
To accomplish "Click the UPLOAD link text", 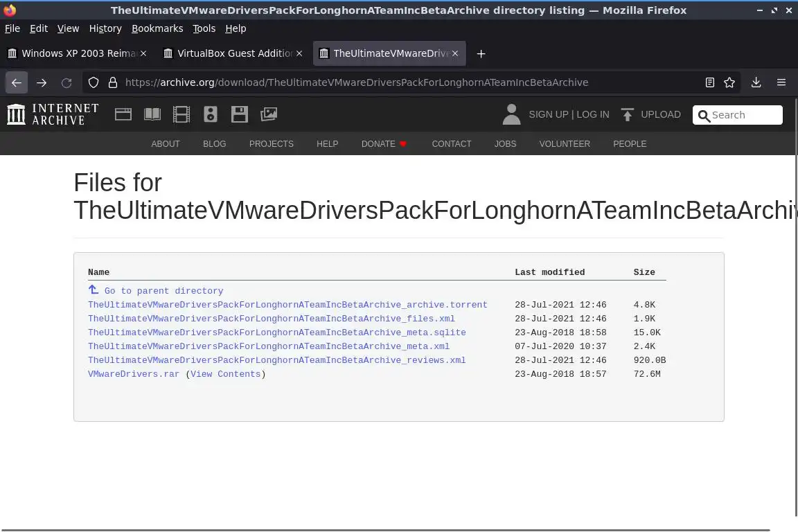I will click(x=661, y=114).
